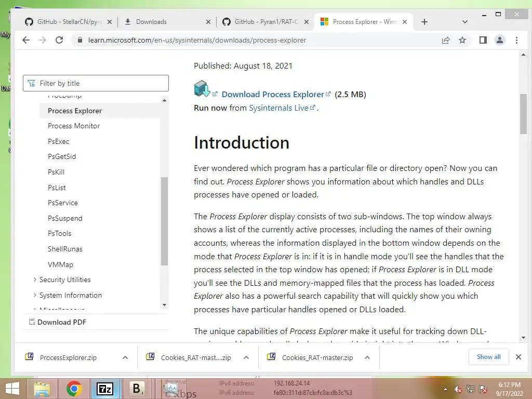The image size is (532, 399).
Task: Close the GitHub StellarCN tab
Action: [110, 22]
